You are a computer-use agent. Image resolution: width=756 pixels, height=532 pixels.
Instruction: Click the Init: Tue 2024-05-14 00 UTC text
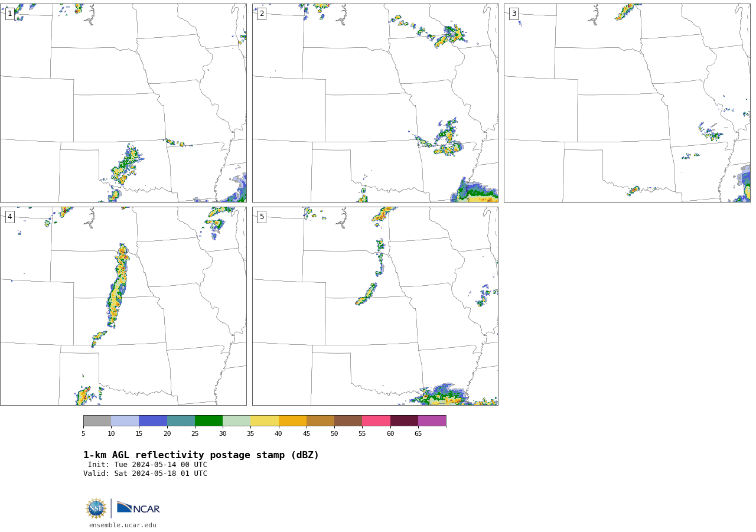coord(148,465)
